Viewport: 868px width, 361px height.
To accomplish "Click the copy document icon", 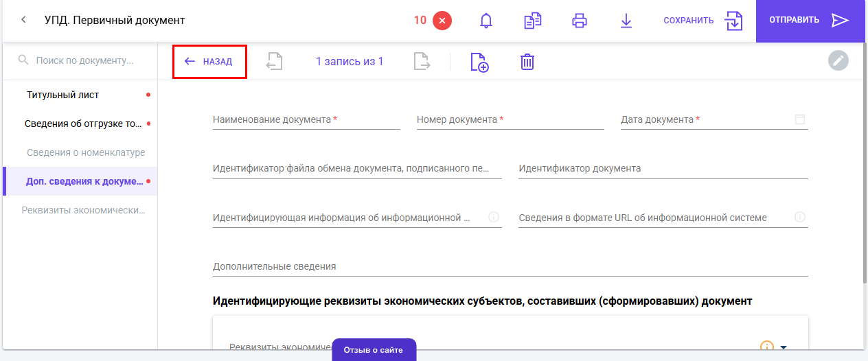I will click(x=533, y=21).
